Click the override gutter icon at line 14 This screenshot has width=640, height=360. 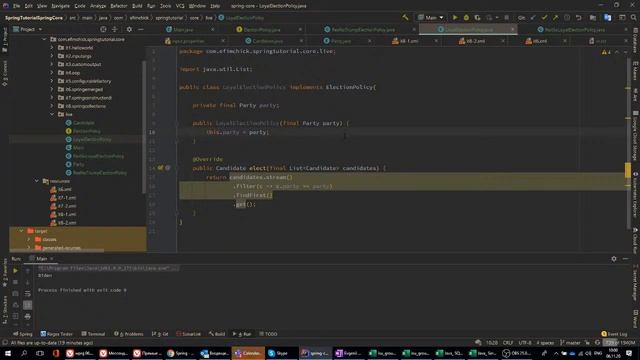160,168
